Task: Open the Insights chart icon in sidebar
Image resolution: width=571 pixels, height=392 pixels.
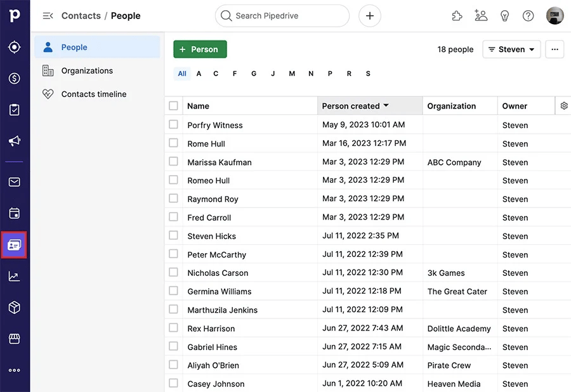Action: (14, 276)
